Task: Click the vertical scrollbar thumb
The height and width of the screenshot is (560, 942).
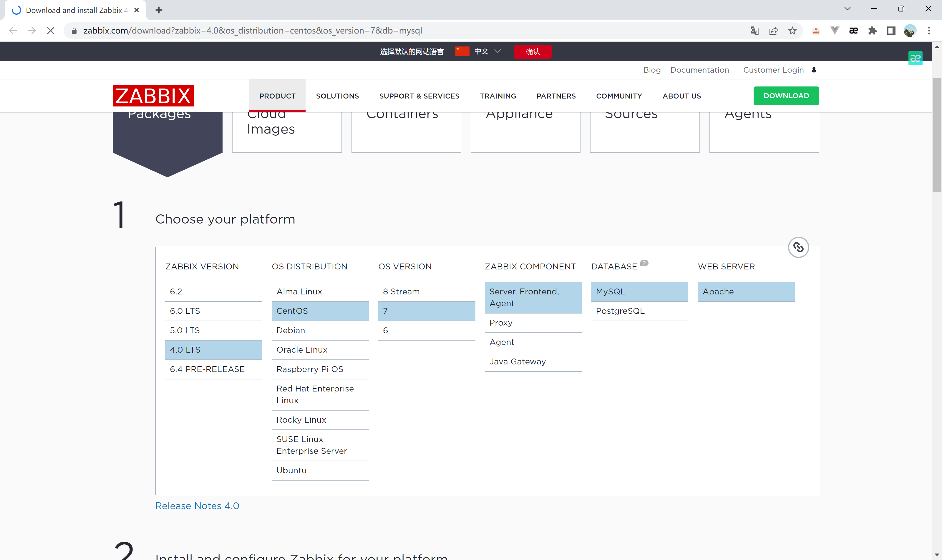Action: point(937,135)
